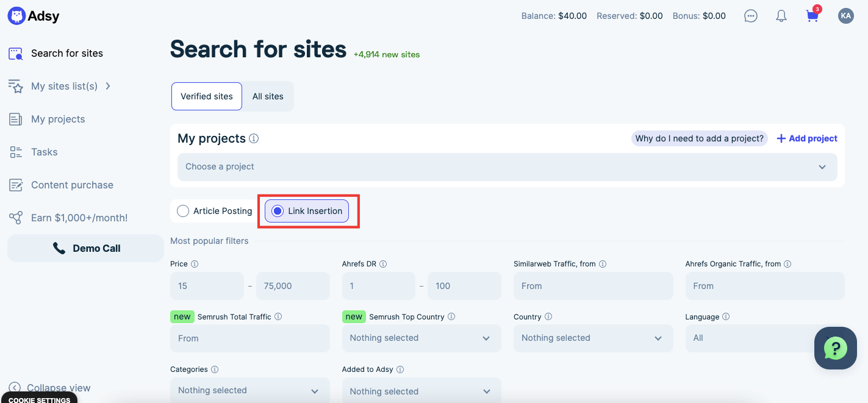
Task: Collapse the sidebar view
Action: coord(50,388)
